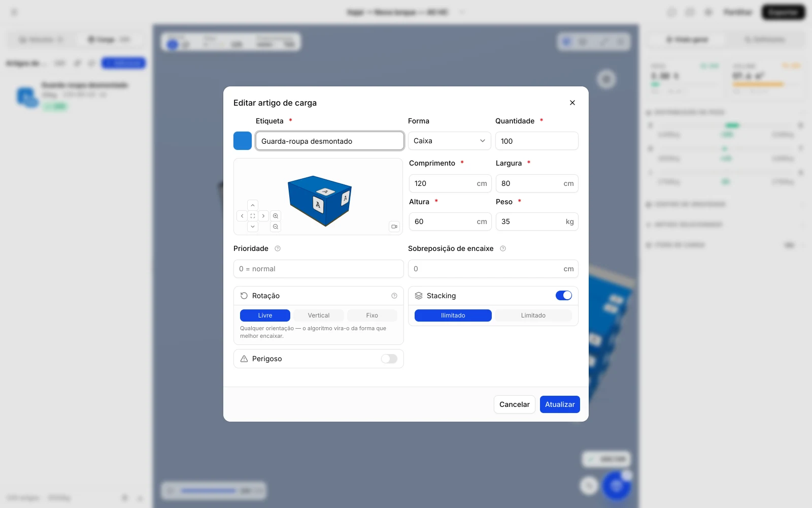Image resolution: width=812 pixels, height=508 pixels.
Task: Click the camera icon in preview
Action: click(394, 227)
